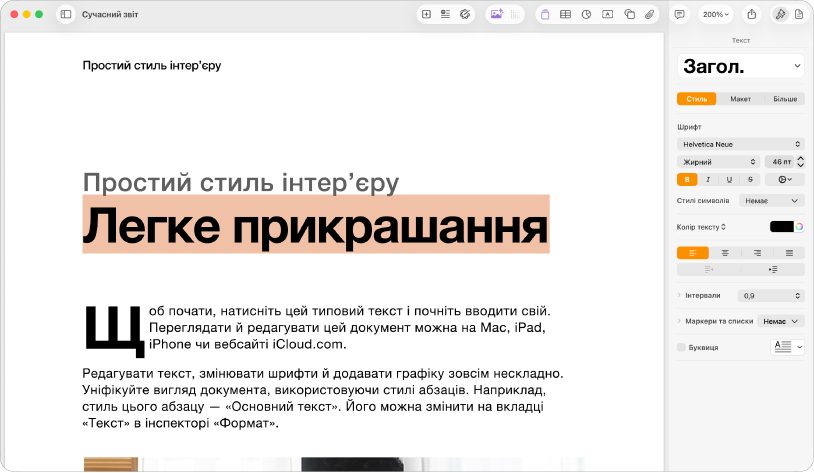Open Стилі символів Немає dropdown
814x473 pixels.
[x=771, y=200]
